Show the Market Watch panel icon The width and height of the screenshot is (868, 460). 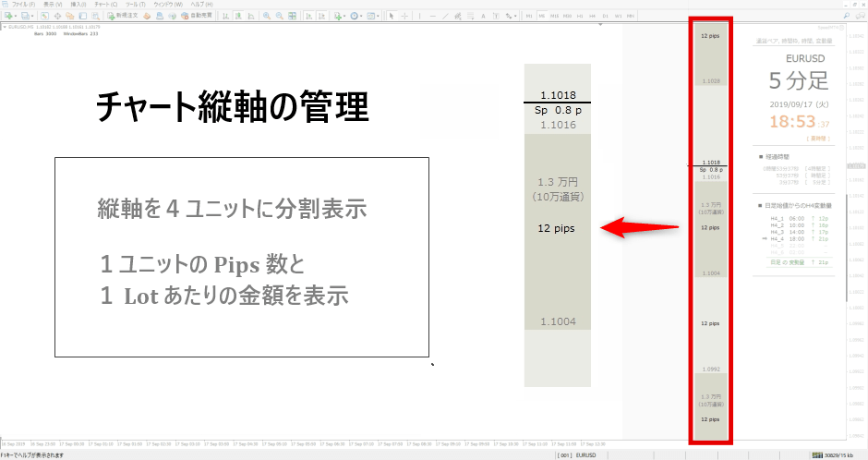(44, 16)
